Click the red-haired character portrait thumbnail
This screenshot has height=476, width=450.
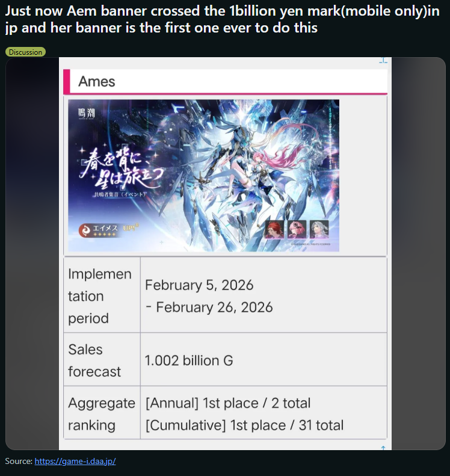(x=274, y=229)
